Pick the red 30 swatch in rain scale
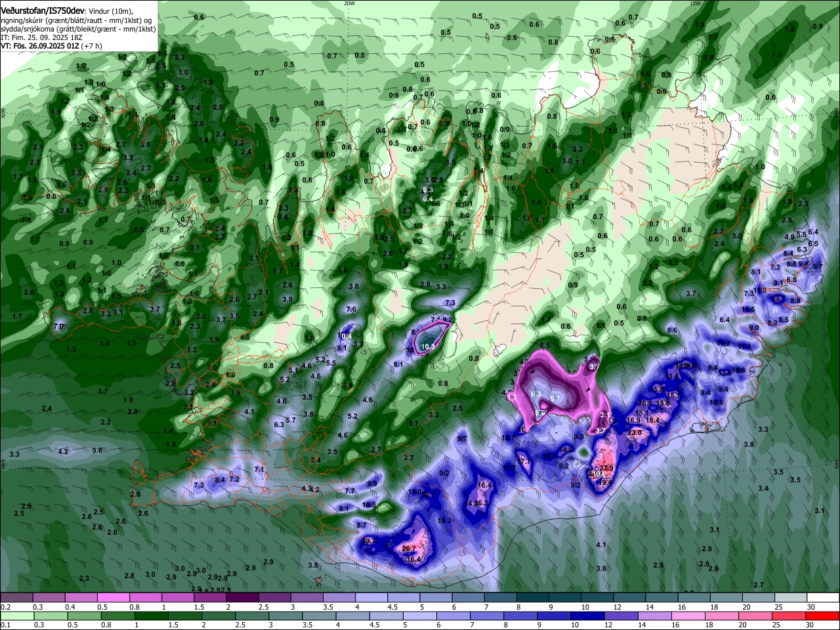Viewport: 840px width, 630px height. click(x=822, y=616)
